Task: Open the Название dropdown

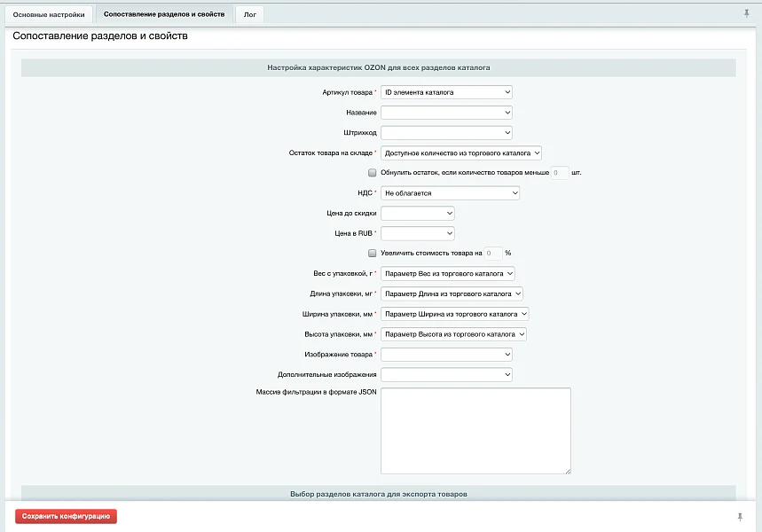Action: [446, 113]
